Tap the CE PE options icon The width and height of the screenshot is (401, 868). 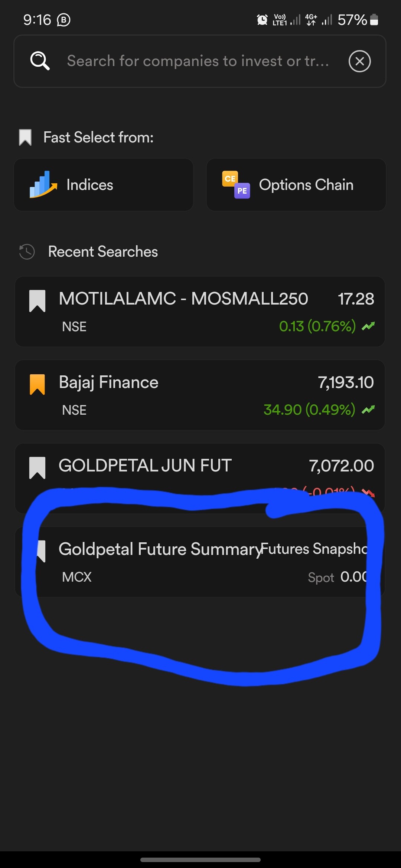[x=236, y=185]
